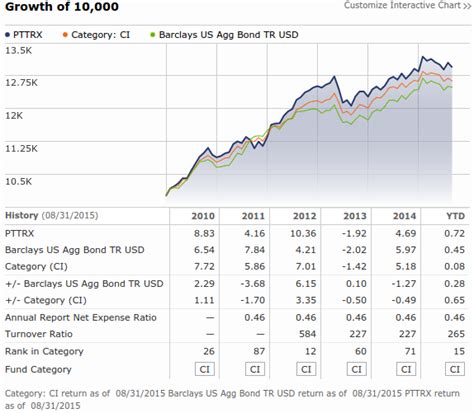Click the 12.75K y-axis label
Image resolution: width=474 pixels, height=413 pixels.
click(21, 83)
